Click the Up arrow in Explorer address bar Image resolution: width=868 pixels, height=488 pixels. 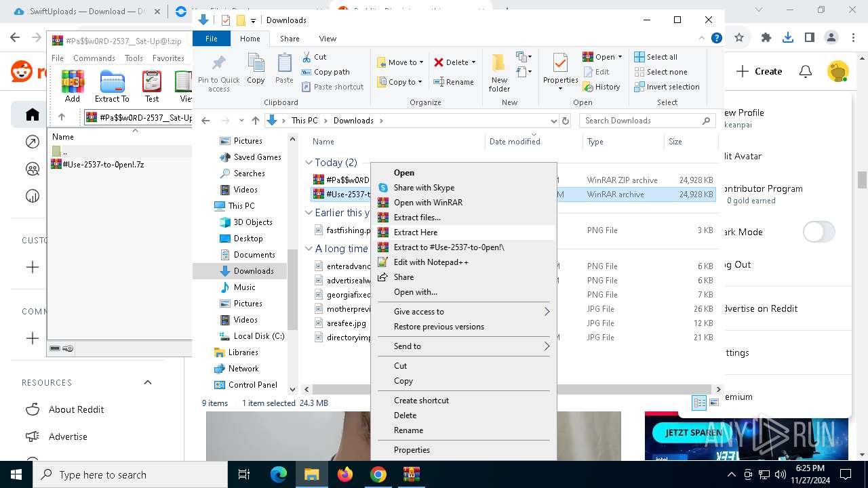[255, 121]
